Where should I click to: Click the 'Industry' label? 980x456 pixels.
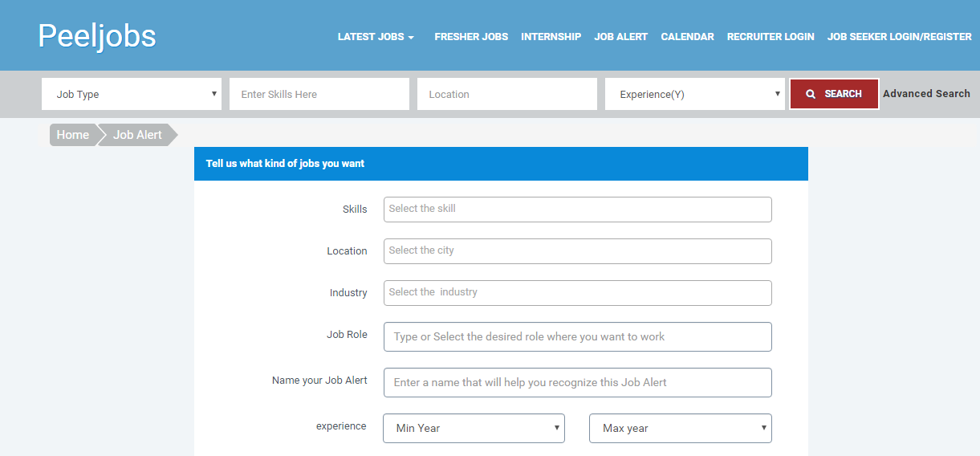pos(348,293)
